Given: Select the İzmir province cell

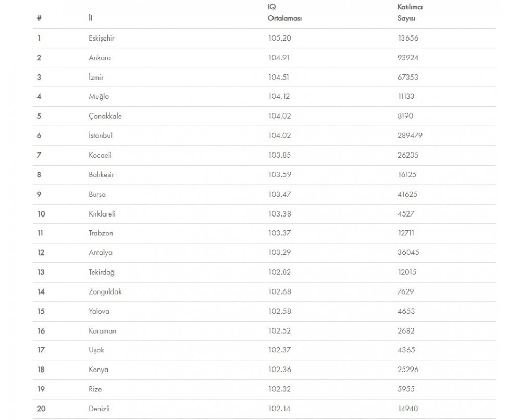Looking at the screenshot, I should tap(96, 77).
